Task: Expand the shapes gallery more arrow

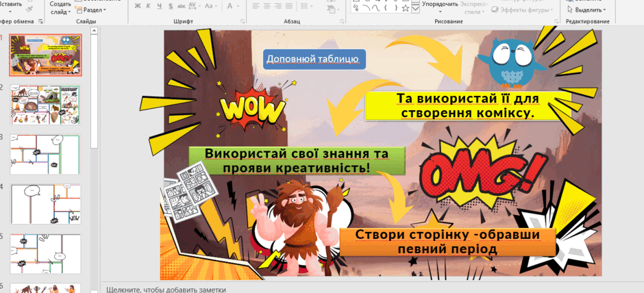Action: click(415, 9)
